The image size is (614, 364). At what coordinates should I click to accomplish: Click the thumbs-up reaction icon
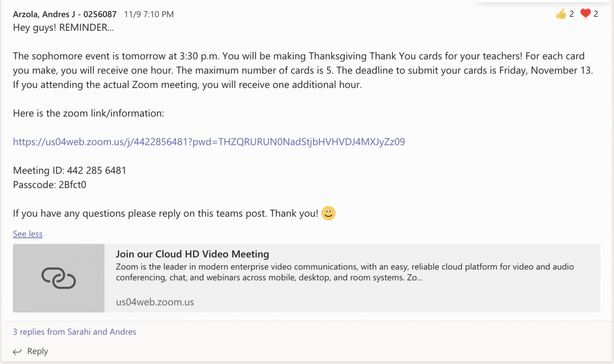(561, 14)
